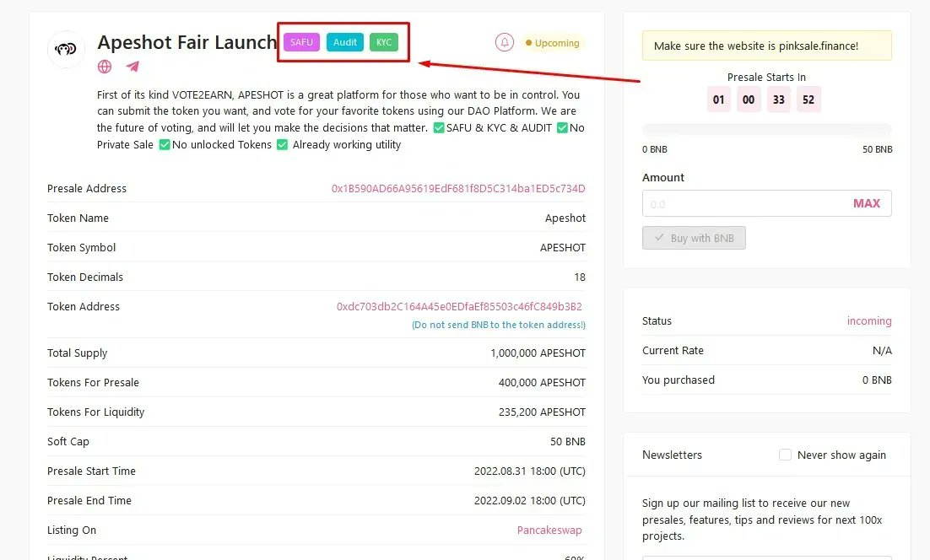
Task: Click the Presale Starts In label
Action: (766, 77)
